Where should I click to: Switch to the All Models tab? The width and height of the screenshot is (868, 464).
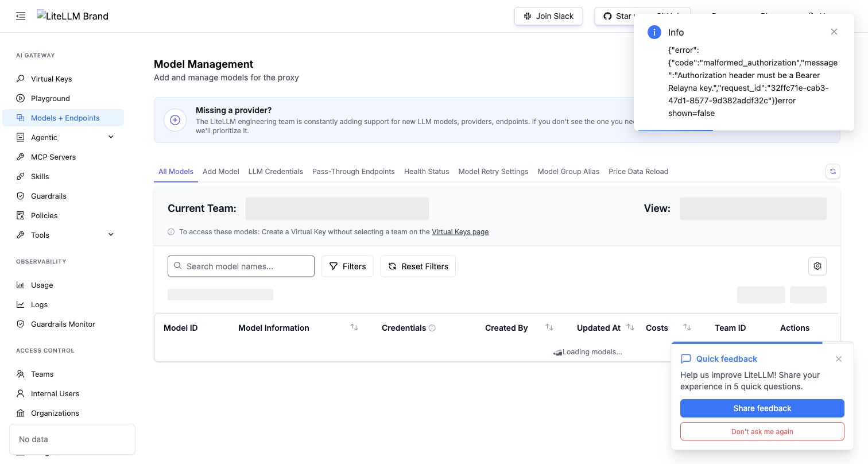click(176, 171)
